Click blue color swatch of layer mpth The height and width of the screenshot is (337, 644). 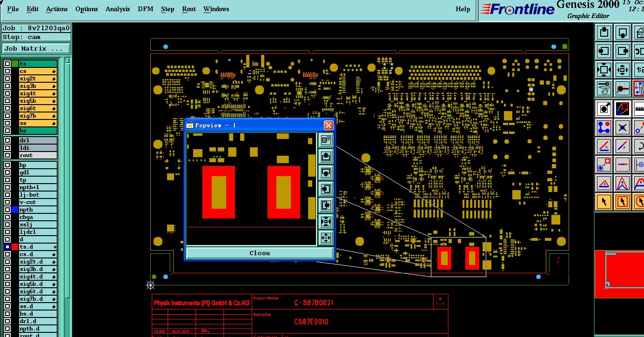click(15, 210)
